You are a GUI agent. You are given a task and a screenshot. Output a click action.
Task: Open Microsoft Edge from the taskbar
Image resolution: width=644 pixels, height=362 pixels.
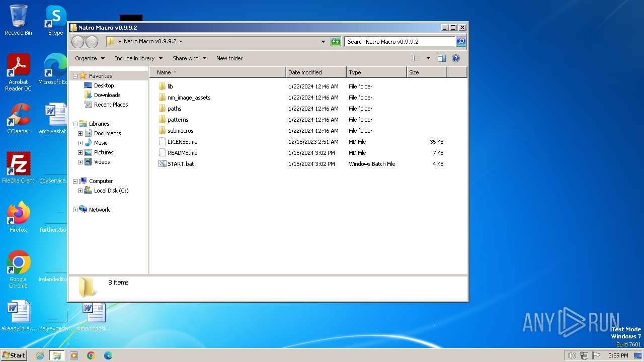pos(108,355)
